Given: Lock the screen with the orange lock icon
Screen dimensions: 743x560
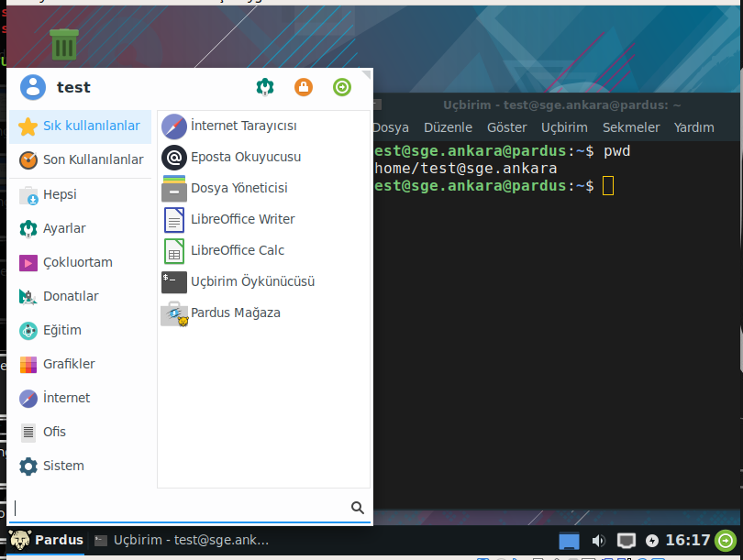Looking at the screenshot, I should coord(304,87).
